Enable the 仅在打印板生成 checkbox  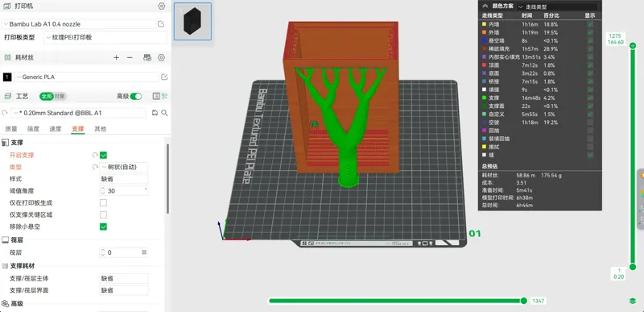(104, 202)
